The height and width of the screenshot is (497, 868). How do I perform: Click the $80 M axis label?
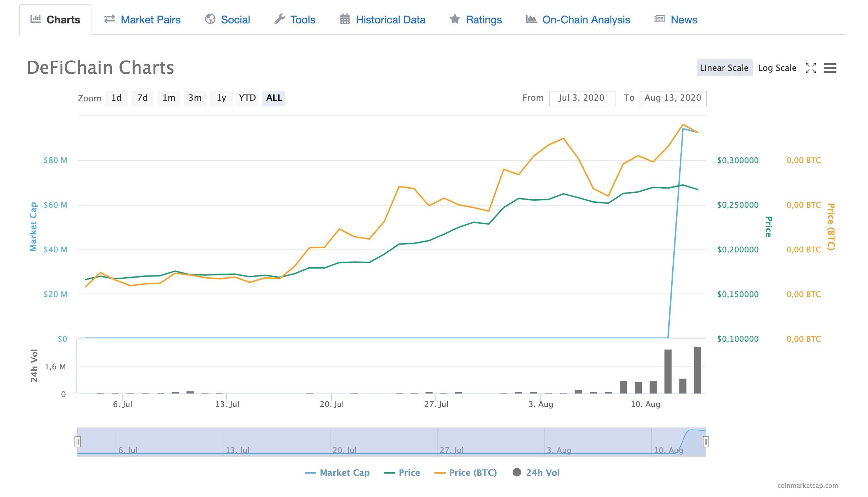(55, 160)
